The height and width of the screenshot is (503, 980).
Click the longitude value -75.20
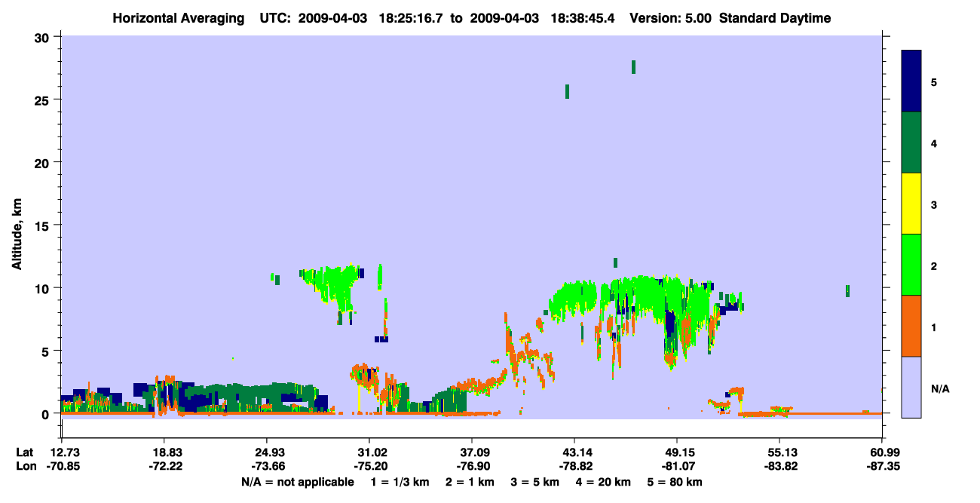tap(369, 466)
